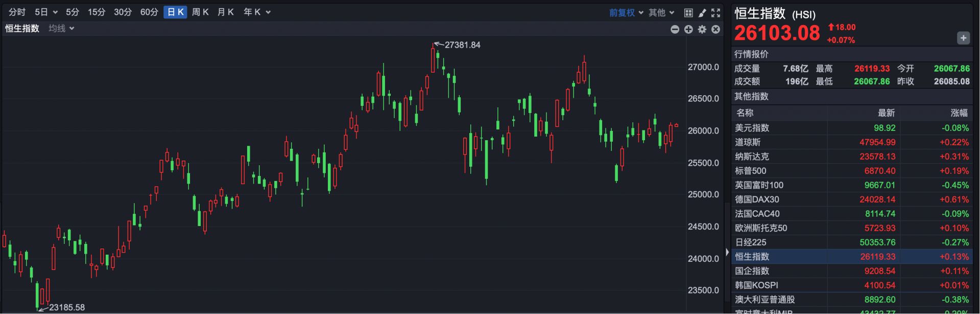This screenshot has width=980, height=314.
Task: Select the drawing brush tool
Action: [702, 13]
